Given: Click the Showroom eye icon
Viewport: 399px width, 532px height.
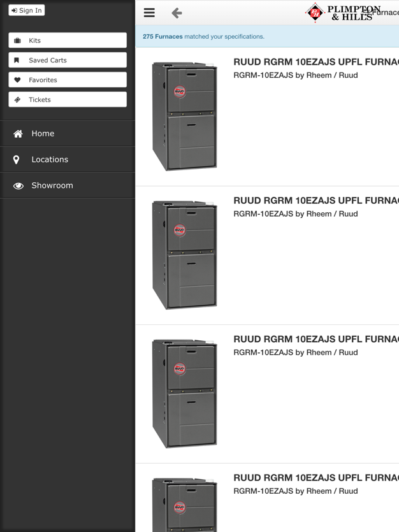Looking at the screenshot, I should coord(18,185).
